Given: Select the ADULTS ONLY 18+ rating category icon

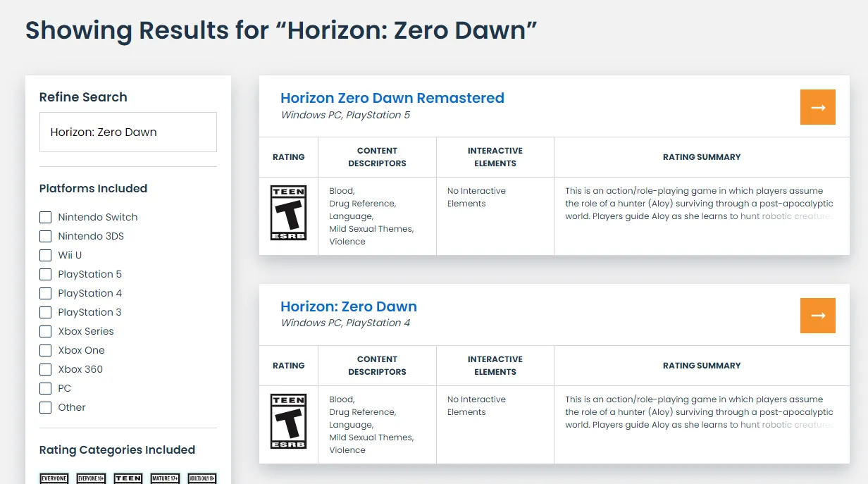Looking at the screenshot, I should click(201, 478).
